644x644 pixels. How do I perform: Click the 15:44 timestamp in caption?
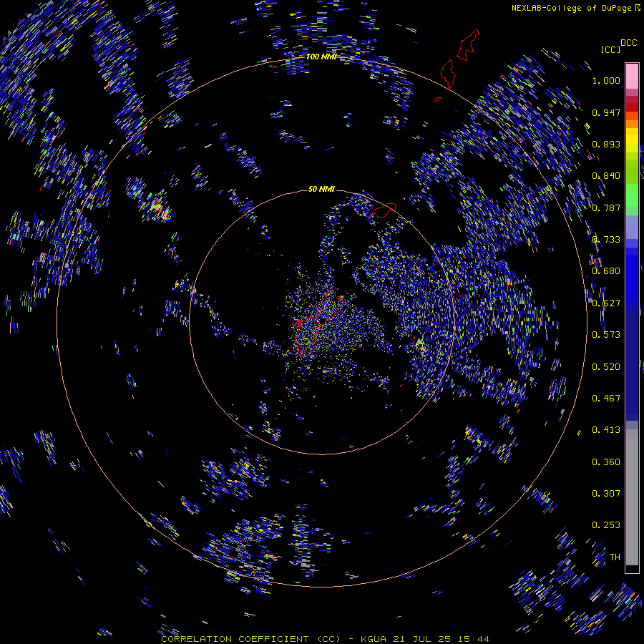click(472, 639)
